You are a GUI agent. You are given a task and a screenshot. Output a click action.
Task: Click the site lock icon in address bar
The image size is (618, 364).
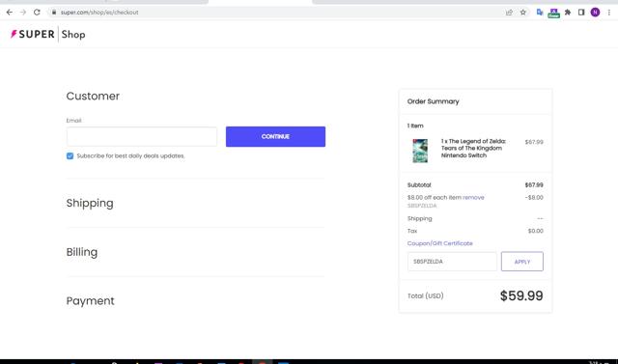click(x=54, y=13)
